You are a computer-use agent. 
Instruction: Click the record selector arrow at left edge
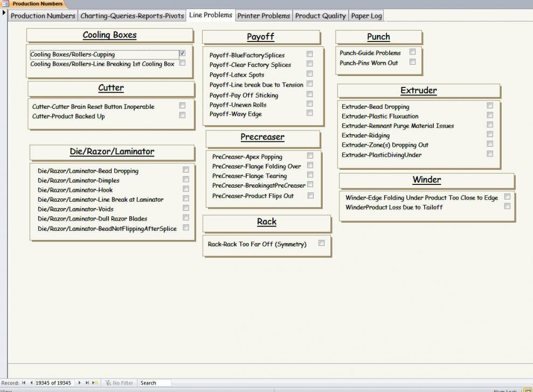point(4,12)
